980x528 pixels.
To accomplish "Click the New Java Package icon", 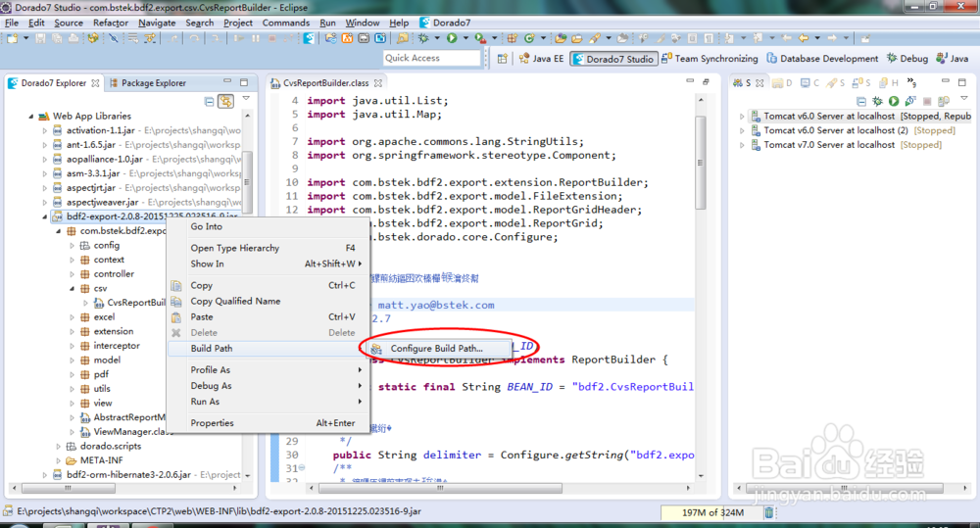I will coord(512,39).
